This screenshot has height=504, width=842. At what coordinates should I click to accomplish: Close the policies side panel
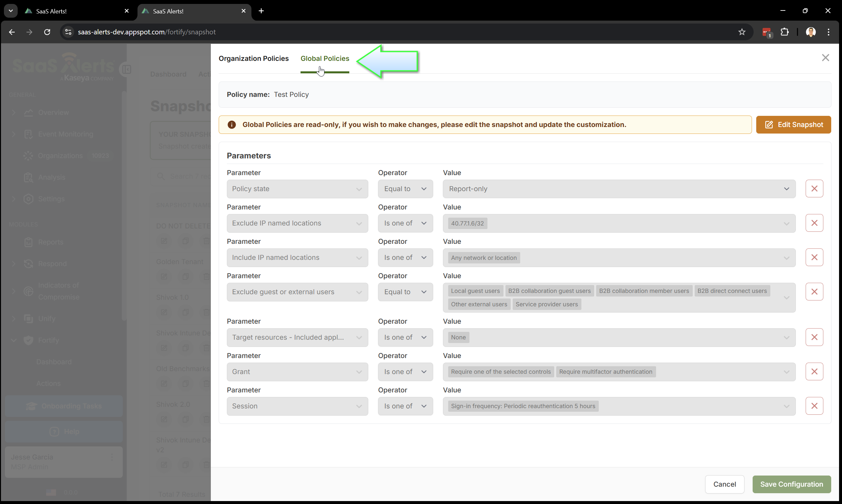coord(825,58)
